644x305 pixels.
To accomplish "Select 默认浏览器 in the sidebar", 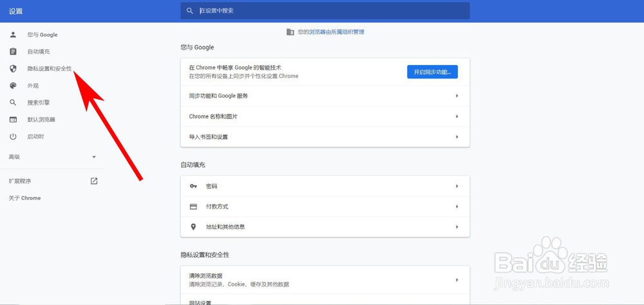I will 41,120.
